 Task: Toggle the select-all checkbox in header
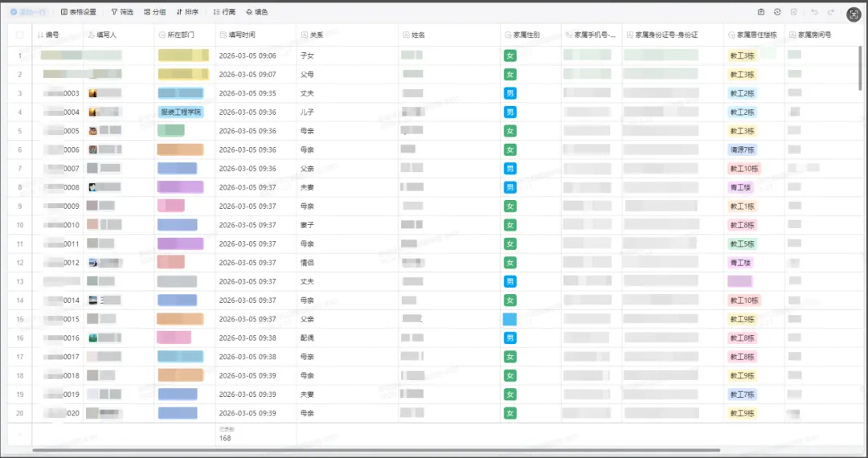point(20,35)
